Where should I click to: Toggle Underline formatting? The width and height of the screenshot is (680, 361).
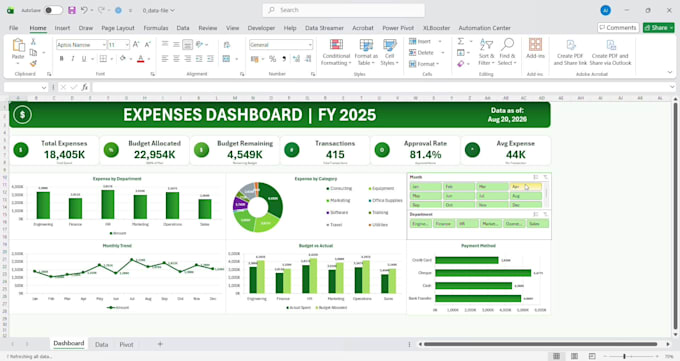(x=84, y=59)
